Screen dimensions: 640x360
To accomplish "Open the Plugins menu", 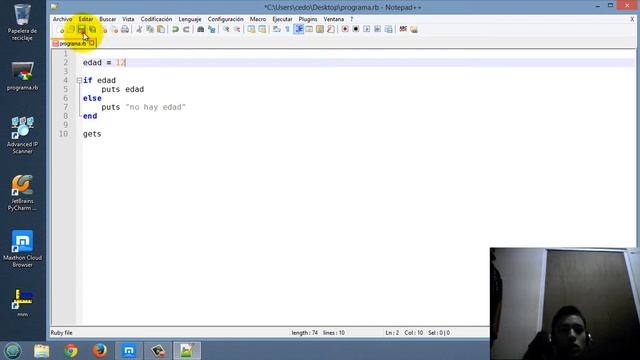I will [x=308, y=19].
